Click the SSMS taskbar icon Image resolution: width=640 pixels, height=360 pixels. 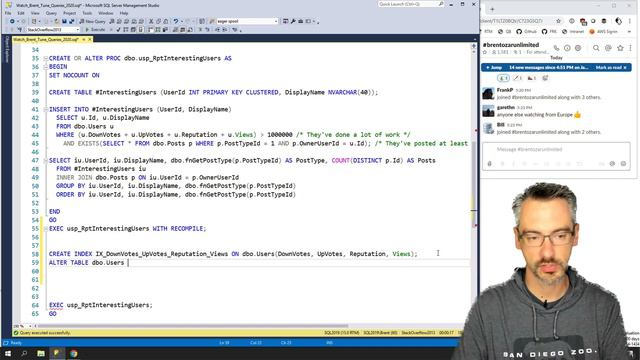point(57,353)
